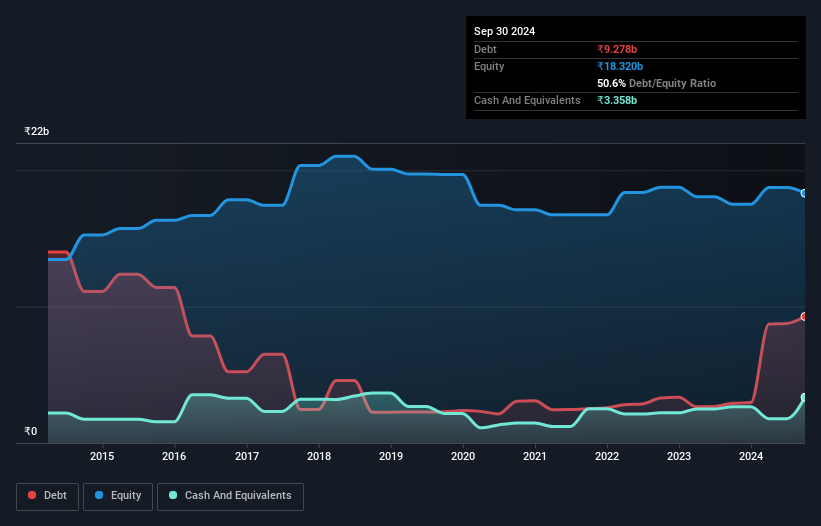
Task: Click the 2017 x-axis label
Action: click(x=247, y=456)
